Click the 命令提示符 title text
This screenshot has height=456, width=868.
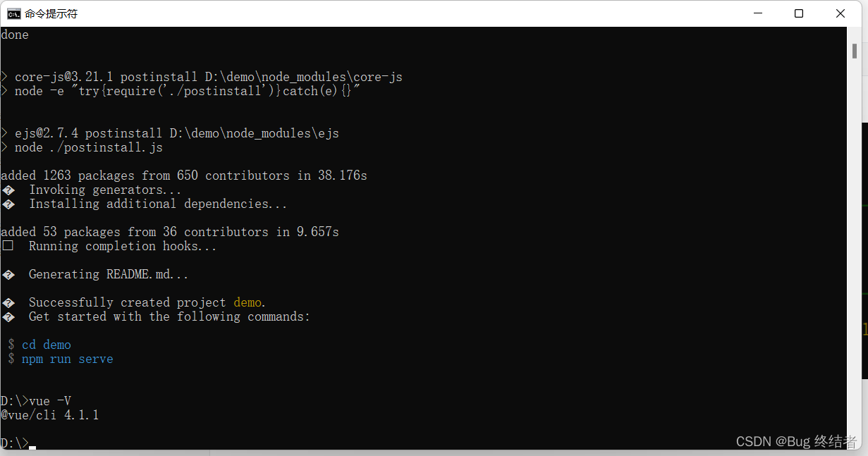[x=51, y=13]
